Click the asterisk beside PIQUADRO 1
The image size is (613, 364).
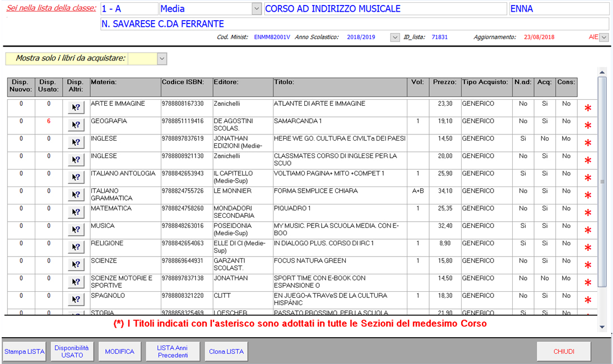pos(588,213)
